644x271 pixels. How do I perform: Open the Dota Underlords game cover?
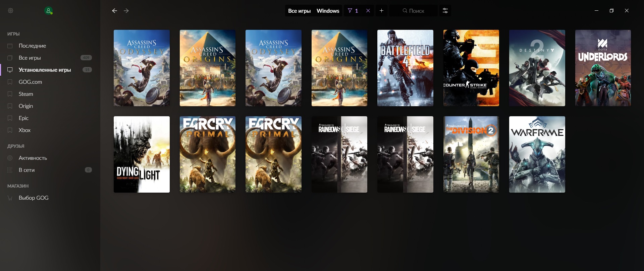coord(603,68)
